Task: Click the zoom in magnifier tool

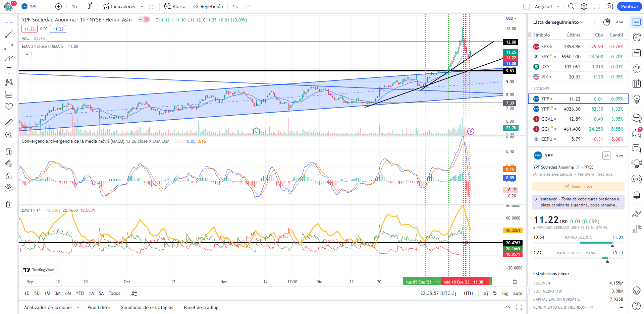Action: pos(9,135)
